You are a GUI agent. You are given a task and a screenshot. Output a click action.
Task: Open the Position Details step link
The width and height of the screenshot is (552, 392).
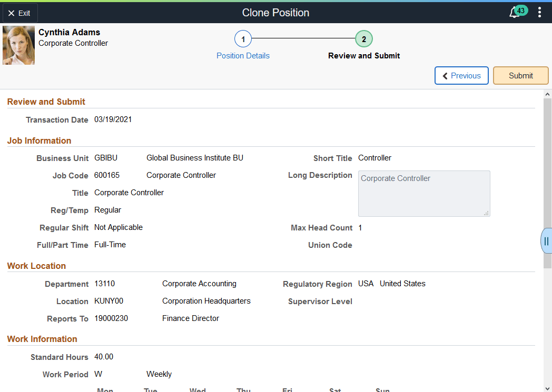point(243,55)
